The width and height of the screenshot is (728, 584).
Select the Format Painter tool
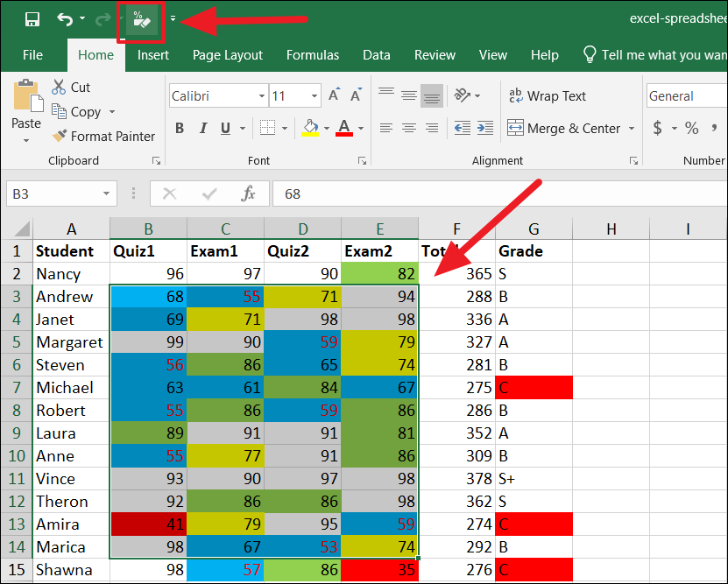(x=103, y=136)
